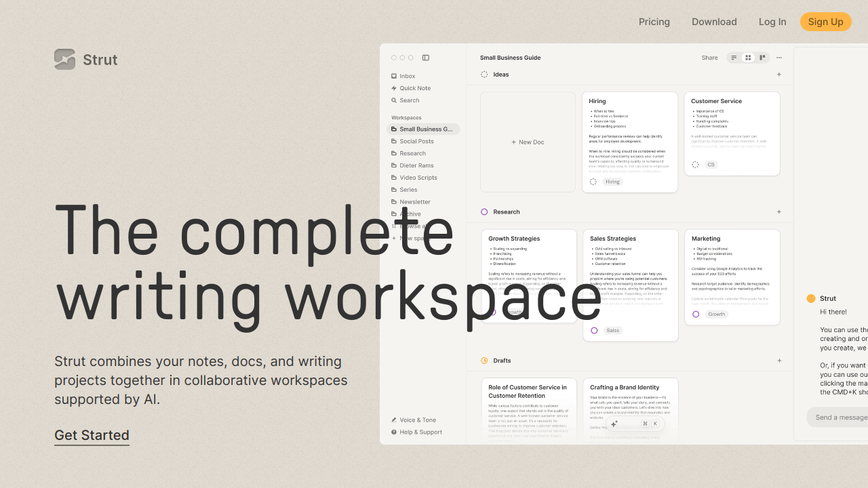Open Research workspace in sidebar
Screen dimensions: 868x488
pos(408,153)
